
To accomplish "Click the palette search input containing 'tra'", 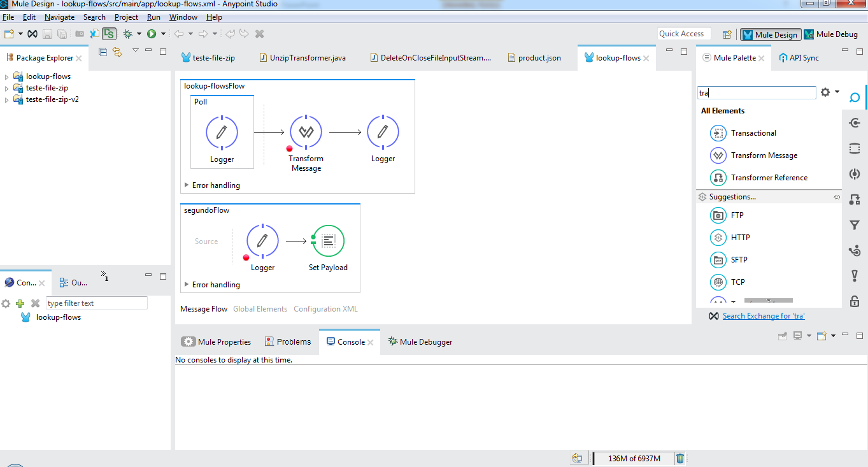I will 757,92.
